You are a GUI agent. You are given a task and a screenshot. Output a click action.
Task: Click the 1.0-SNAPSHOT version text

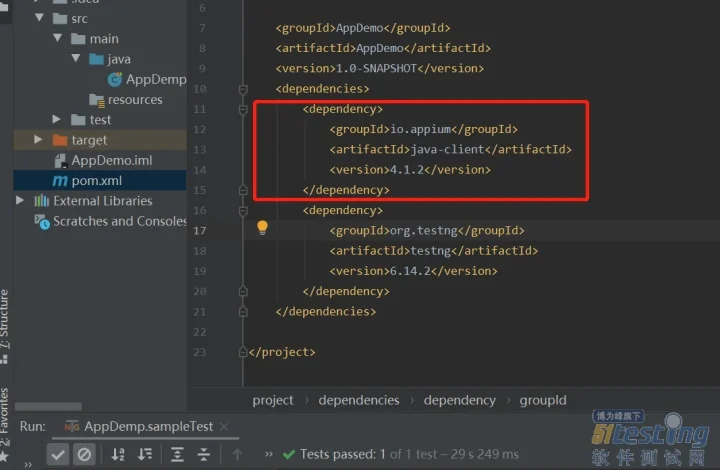click(x=377, y=68)
